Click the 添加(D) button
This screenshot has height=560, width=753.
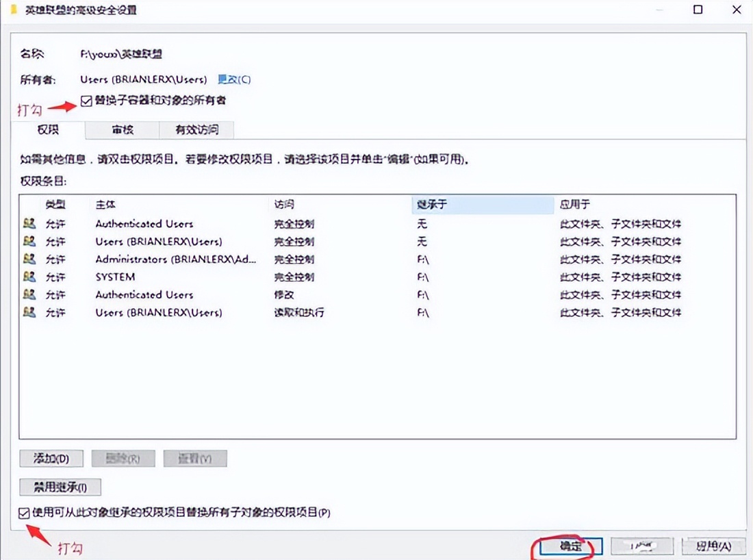pyautogui.click(x=51, y=458)
